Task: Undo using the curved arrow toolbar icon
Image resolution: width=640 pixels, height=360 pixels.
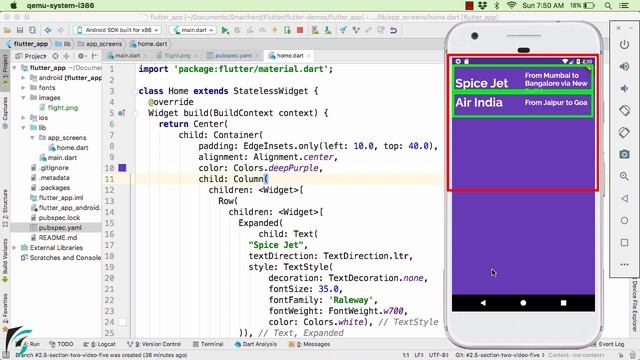Action: (393, 30)
